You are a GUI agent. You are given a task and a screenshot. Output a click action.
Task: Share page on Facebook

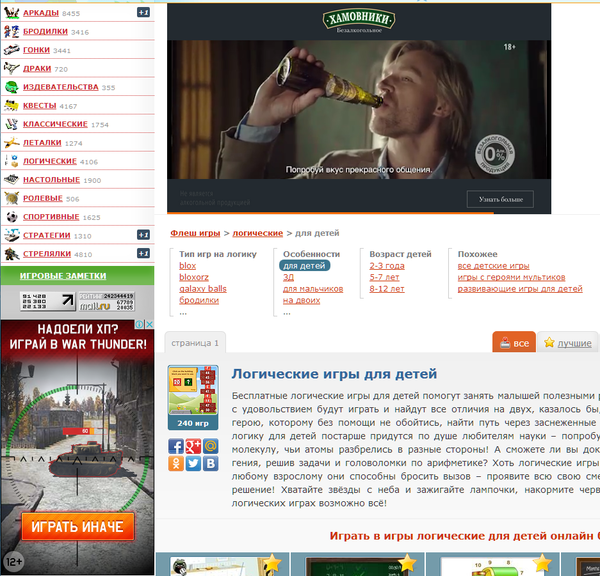(x=176, y=446)
